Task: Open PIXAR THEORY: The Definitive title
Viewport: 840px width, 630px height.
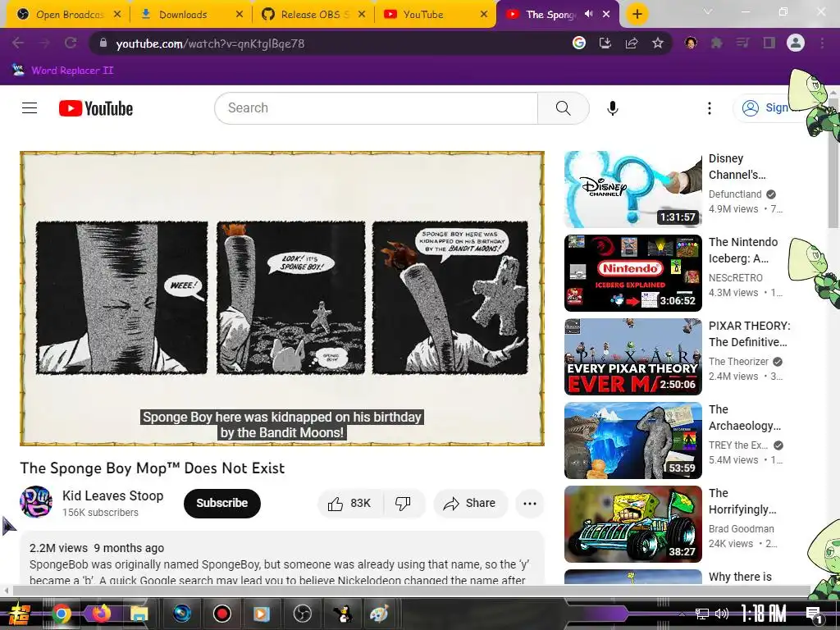Action: (749, 334)
